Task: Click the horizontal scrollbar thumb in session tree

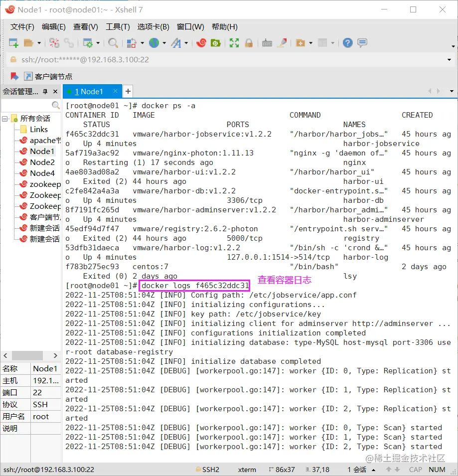Action: click(27, 355)
